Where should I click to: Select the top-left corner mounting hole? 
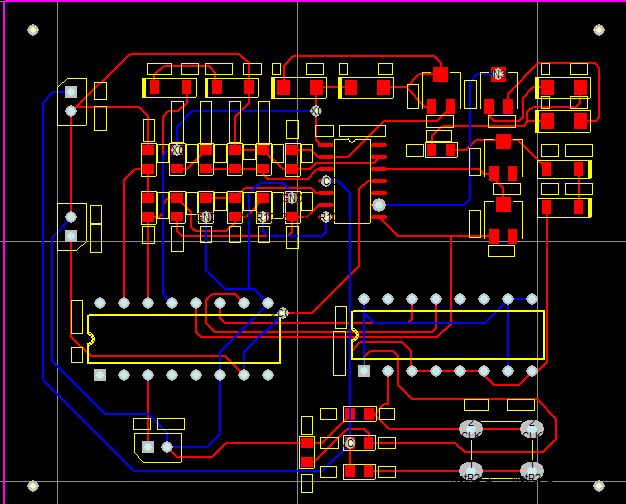click(x=33, y=30)
